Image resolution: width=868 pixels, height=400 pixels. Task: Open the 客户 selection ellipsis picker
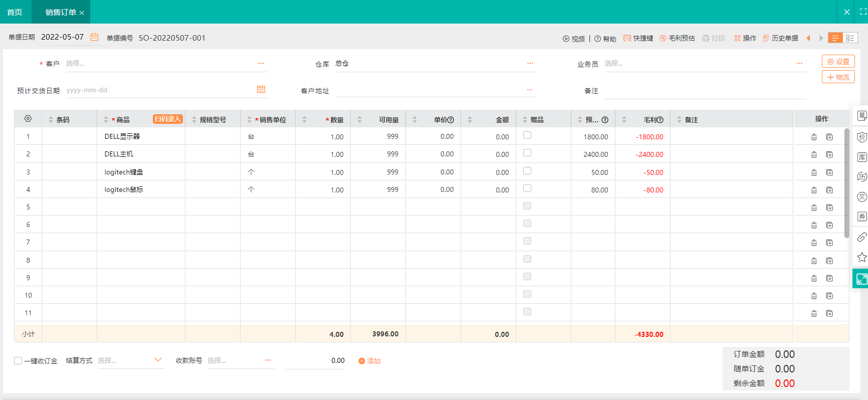(x=261, y=64)
